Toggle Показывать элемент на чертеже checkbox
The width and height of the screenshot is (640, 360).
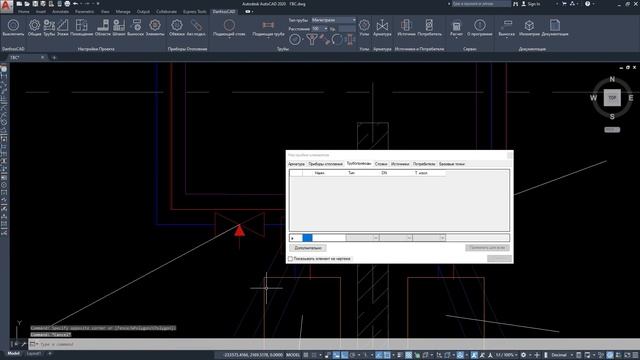[x=291, y=259]
